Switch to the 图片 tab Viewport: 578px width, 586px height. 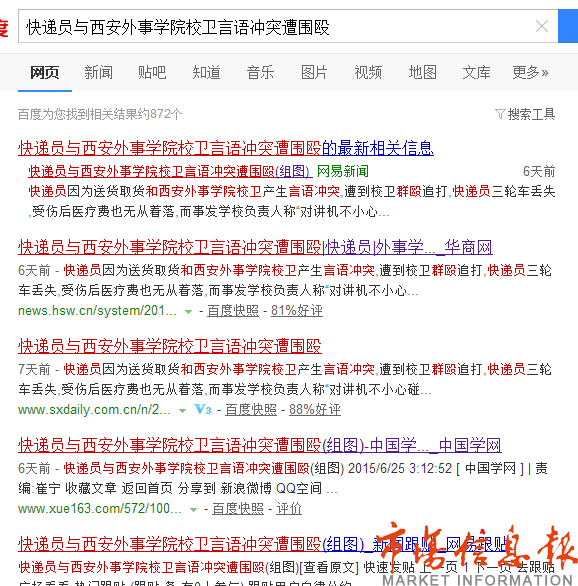314,73
